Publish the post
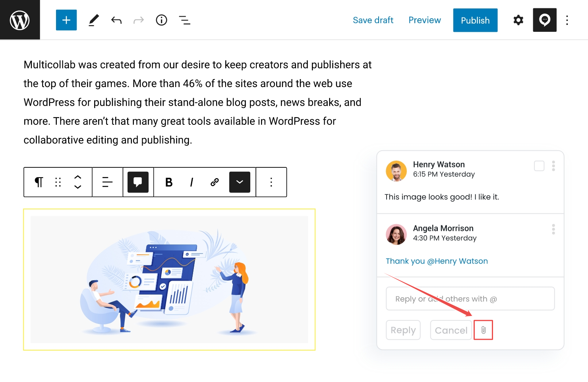The image size is (588, 382). 475,20
